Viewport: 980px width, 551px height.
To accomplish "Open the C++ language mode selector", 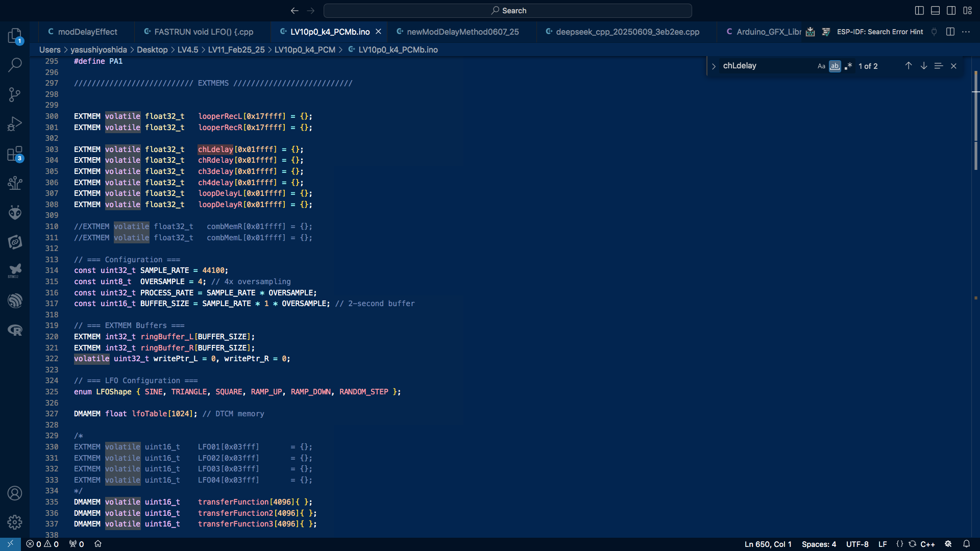I will pyautogui.click(x=927, y=544).
